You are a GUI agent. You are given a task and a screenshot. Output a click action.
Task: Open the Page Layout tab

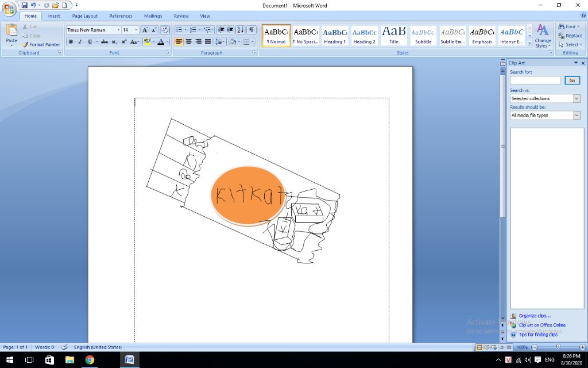coord(85,16)
